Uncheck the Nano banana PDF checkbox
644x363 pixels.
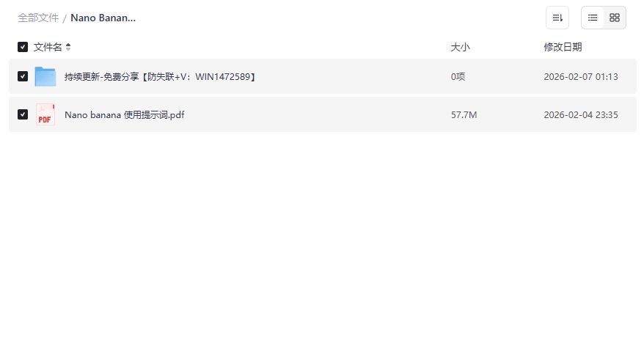pyautogui.click(x=23, y=114)
